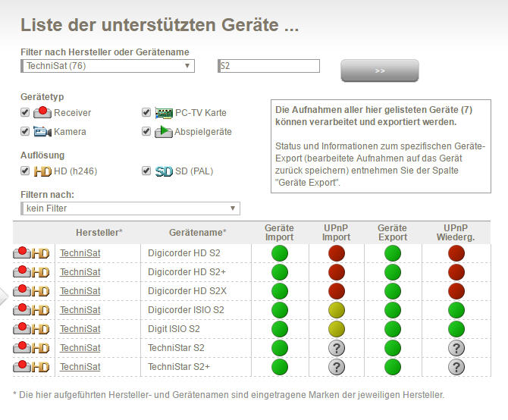Uncheck the Receiver checkbox

[x=25, y=112]
